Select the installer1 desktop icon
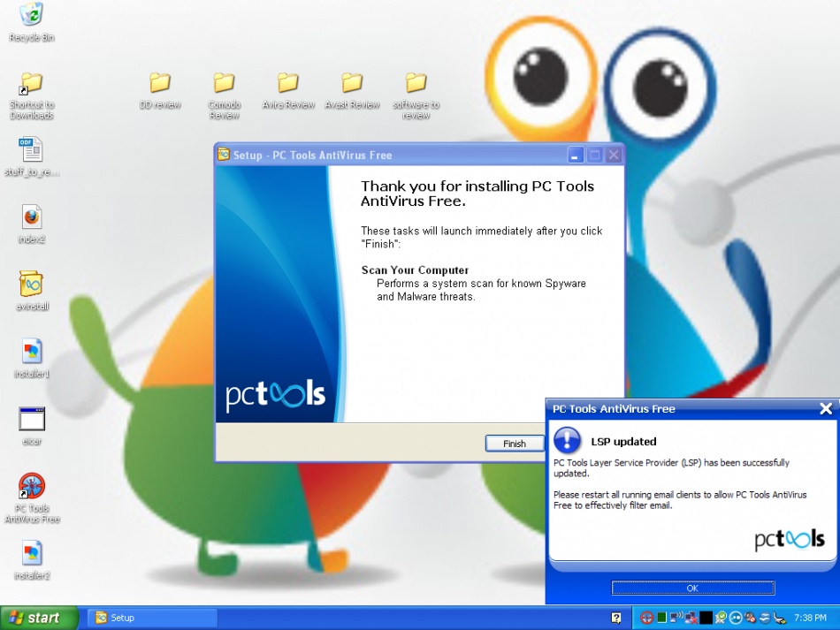This screenshot has width=840, height=630. pos(32,359)
